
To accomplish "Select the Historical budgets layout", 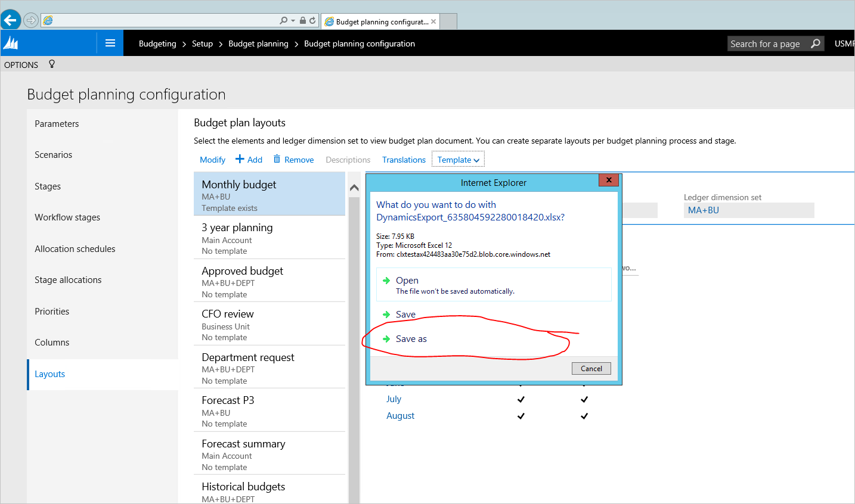I will coord(269,490).
